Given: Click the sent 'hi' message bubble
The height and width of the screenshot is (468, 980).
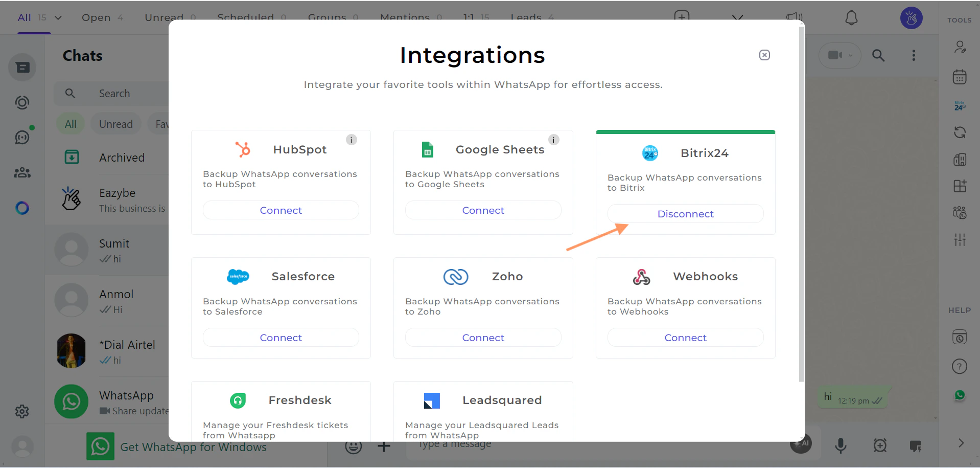Looking at the screenshot, I should click(x=853, y=397).
